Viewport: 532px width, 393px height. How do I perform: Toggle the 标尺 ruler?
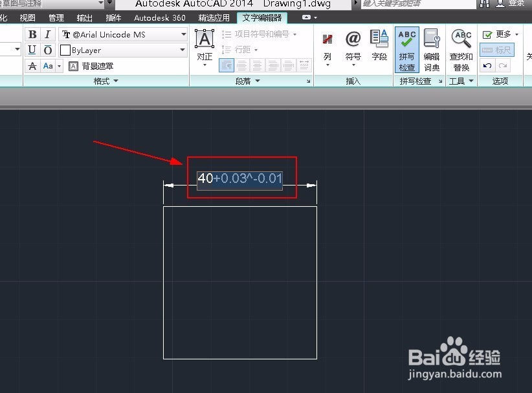tap(497, 50)
